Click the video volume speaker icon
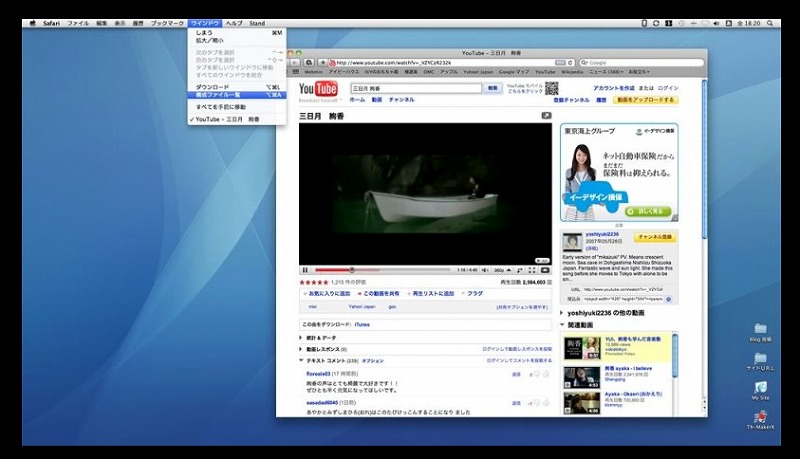The width and height of the screenshot is (800, 459). (485, 270)
